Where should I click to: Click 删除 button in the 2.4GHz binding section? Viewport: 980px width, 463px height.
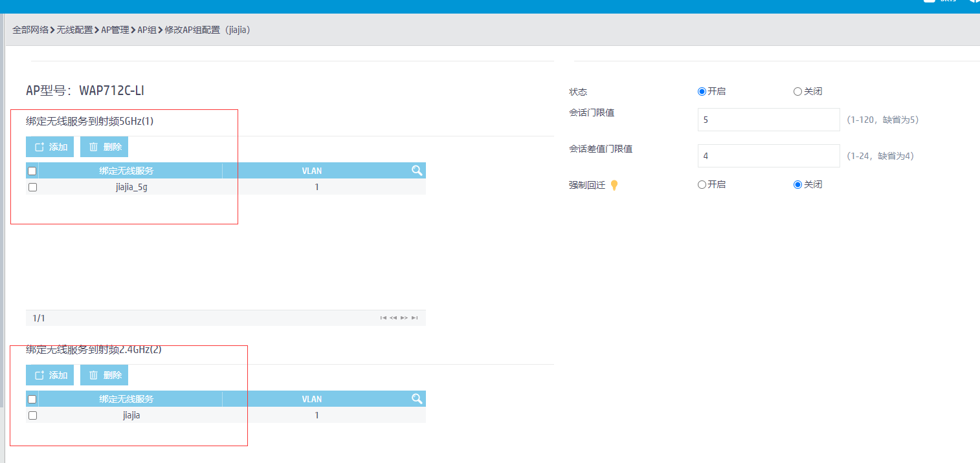(x=104, y=375)
